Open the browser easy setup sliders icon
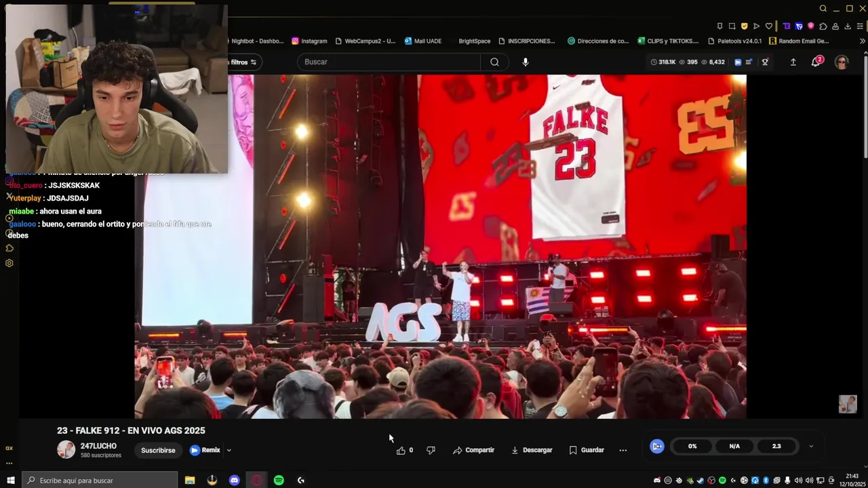868x488 pixels. coord(860,26)
